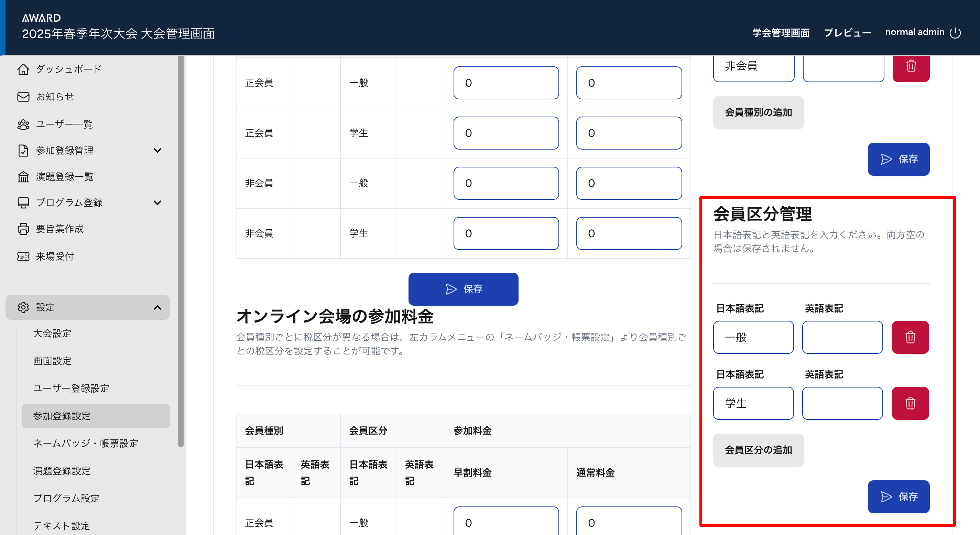
Task: Click the お知らせ envelope icon
Action: [23, 97]
